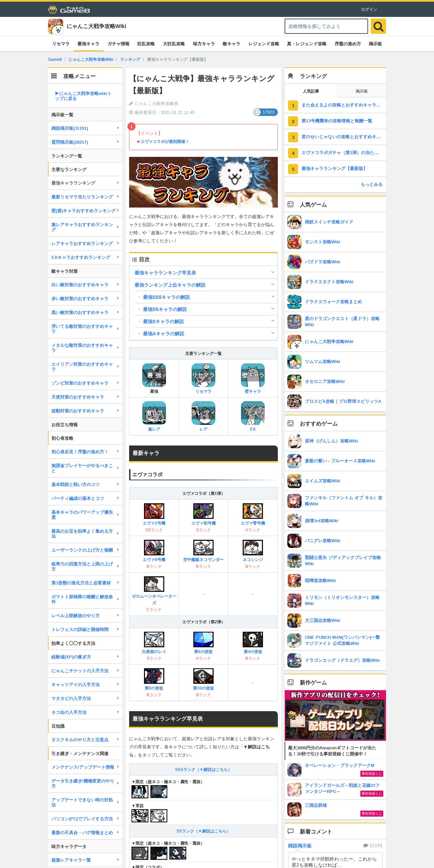Click the ランキング breadcrumb link

click(130, 59)
